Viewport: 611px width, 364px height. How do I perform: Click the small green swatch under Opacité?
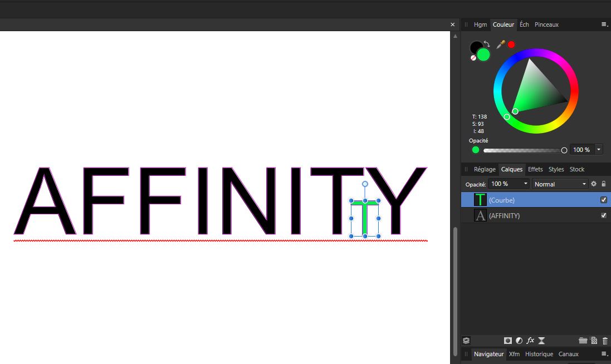click(x=476, y=150)
